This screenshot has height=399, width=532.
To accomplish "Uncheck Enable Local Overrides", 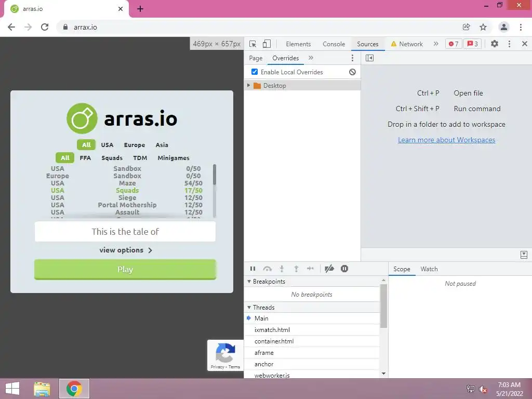I will (x=255, y=72).
